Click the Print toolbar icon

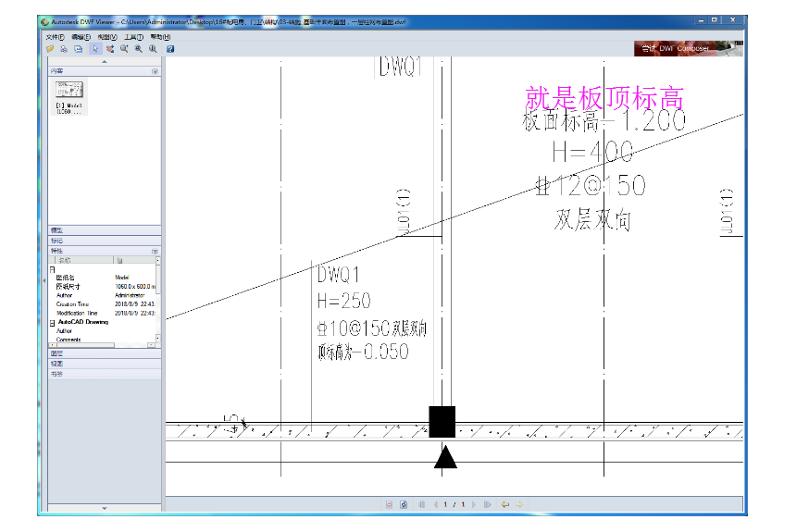(64, 49)
